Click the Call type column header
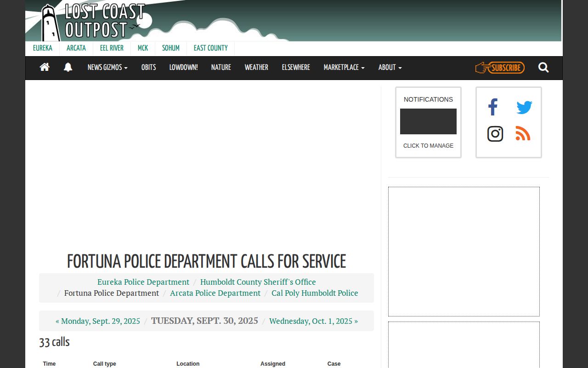The height and width of the screenshot is (368, 588). click(105, 364)
